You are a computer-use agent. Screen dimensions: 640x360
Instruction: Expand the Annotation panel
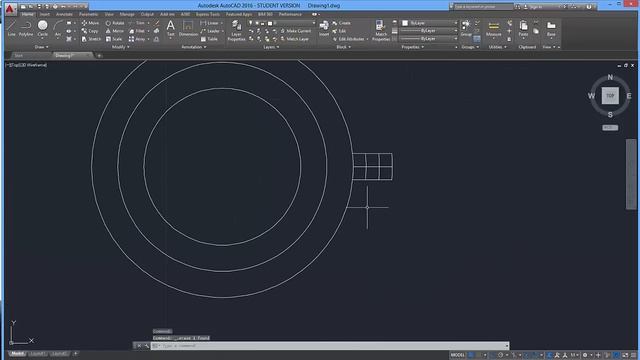click(193, 47)
